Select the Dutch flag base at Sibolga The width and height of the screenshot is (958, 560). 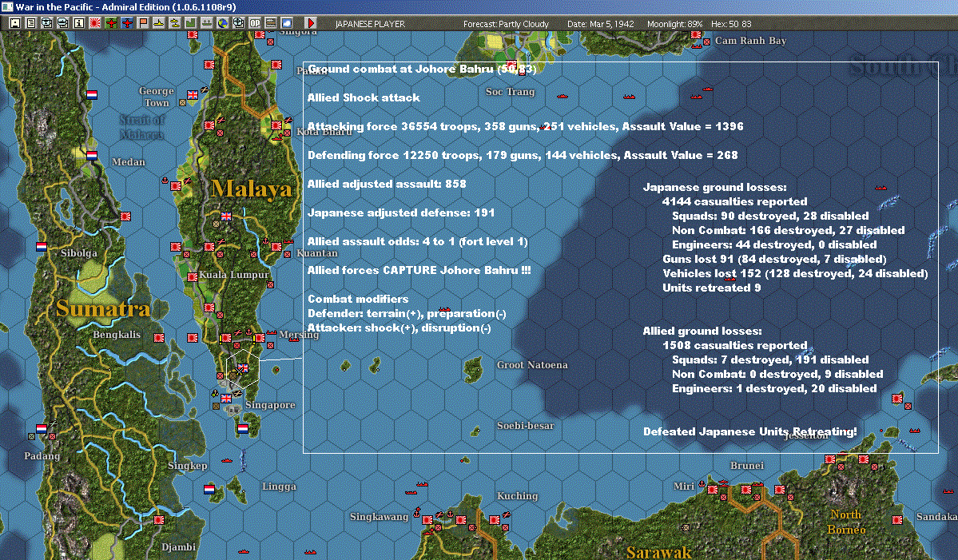tap(41, 247)
